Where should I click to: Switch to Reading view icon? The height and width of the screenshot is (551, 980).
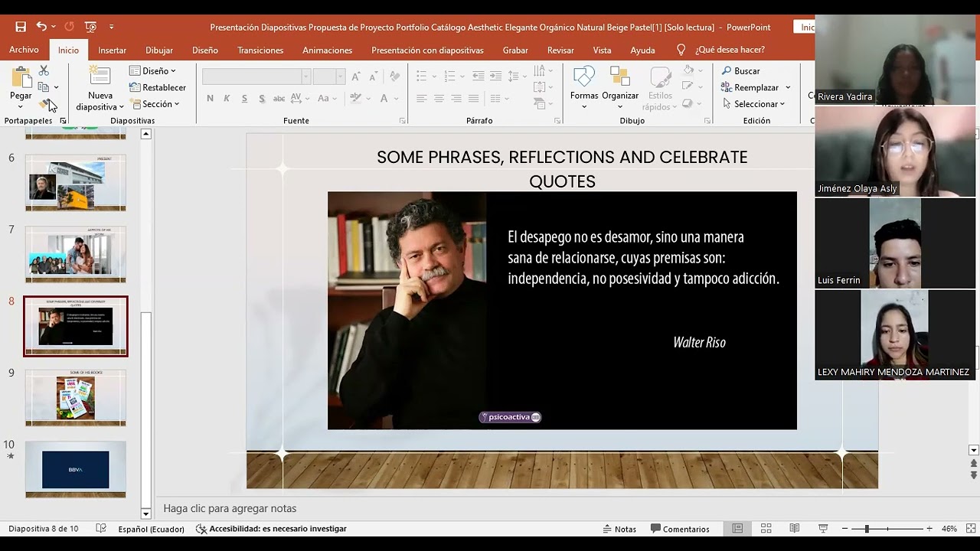pos(795,529)
